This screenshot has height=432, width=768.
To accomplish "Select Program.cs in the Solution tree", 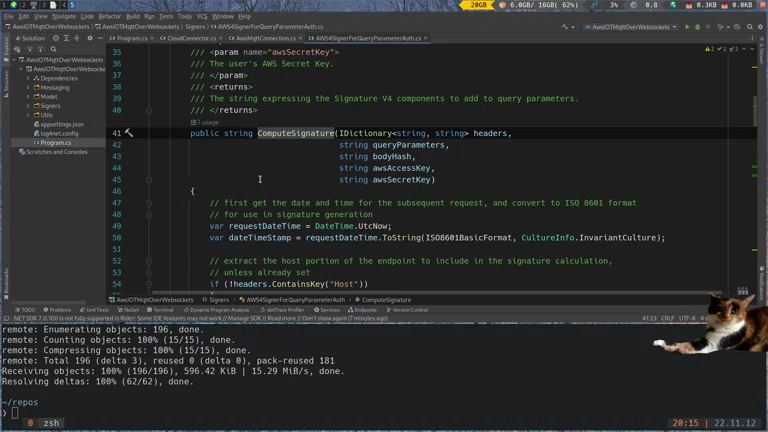I will pyautogui.click(x=52, y=143).
